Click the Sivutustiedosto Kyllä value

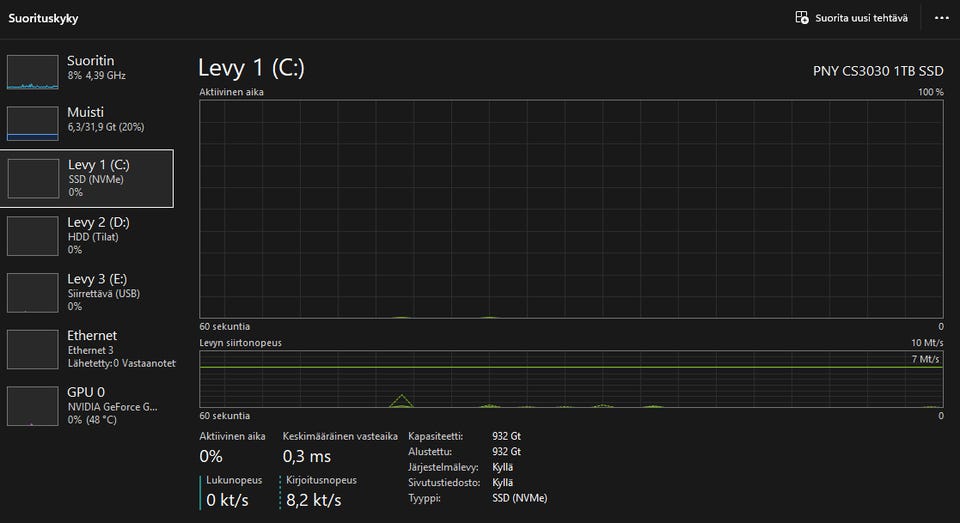[x=503, y=483]
